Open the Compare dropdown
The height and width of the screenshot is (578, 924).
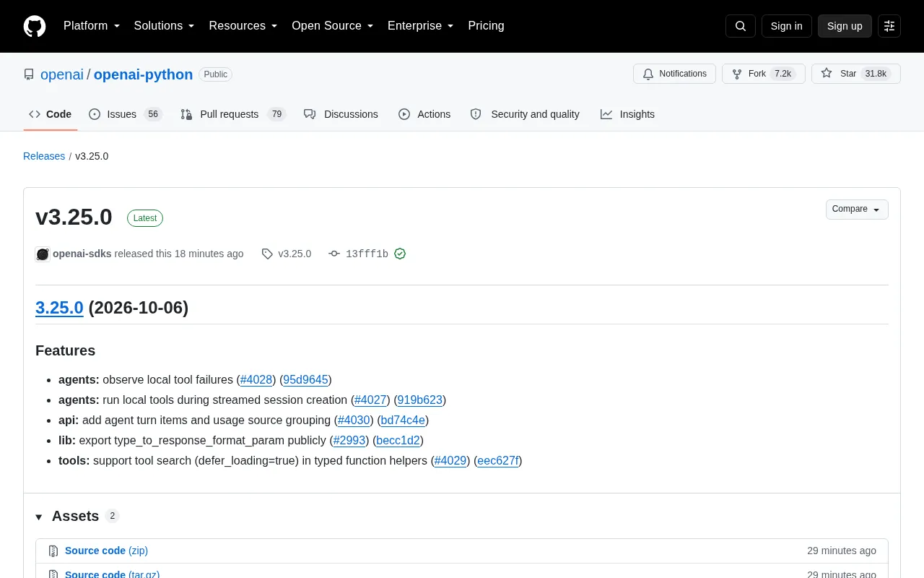(x=857, y=210)
